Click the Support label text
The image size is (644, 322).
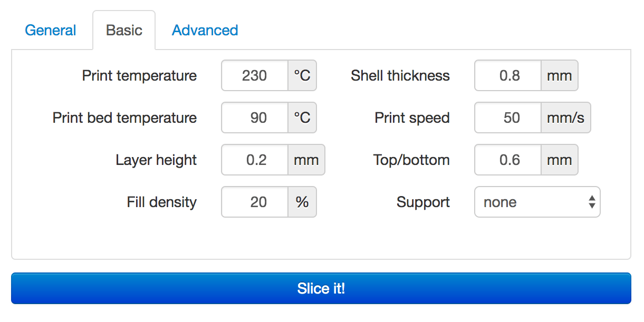click(x=422, y=202)
